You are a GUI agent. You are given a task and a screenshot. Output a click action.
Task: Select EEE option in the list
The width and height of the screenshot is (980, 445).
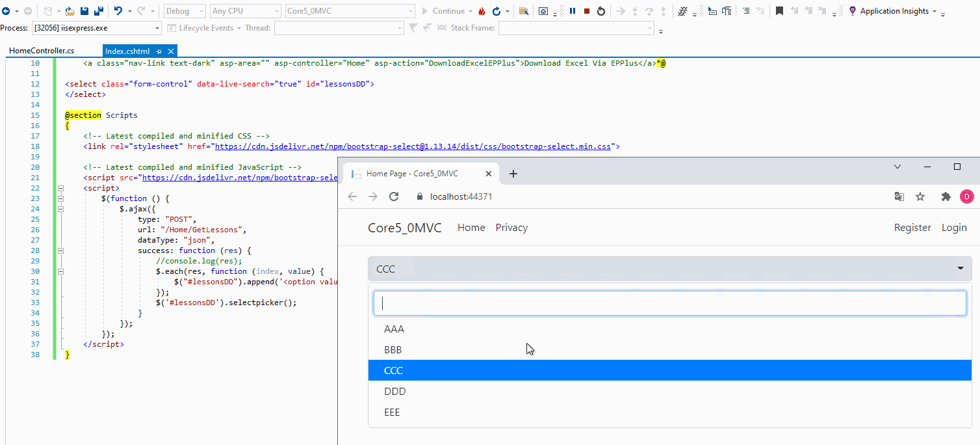click(669, 412)
